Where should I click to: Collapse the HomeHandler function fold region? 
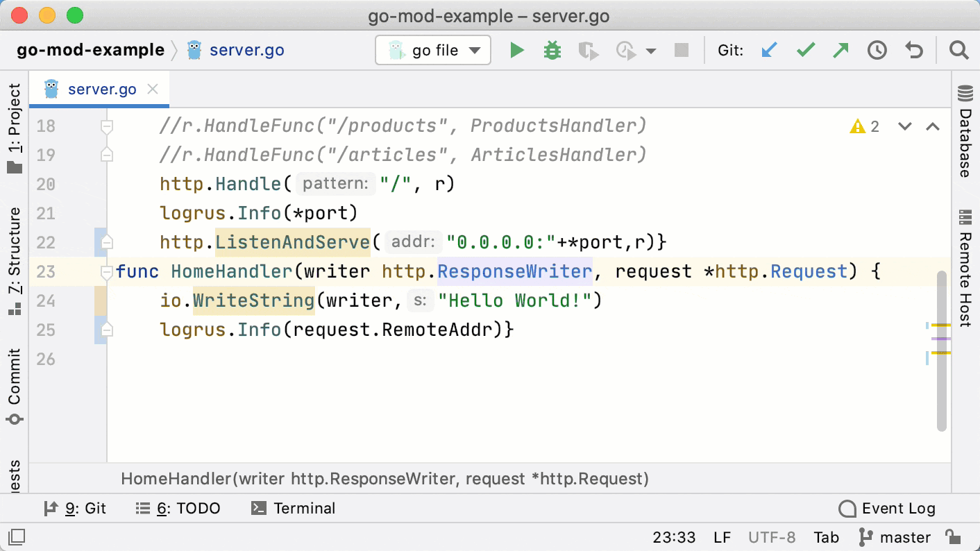[x=106, y=272]
